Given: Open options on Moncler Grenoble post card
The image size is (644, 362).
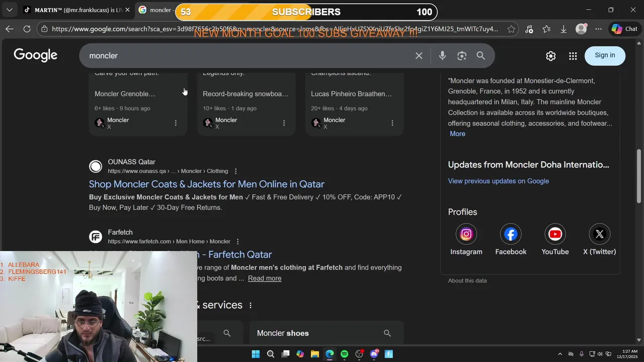Looking at the screenshot, I should pyautogui.click(x=176, y=123).
